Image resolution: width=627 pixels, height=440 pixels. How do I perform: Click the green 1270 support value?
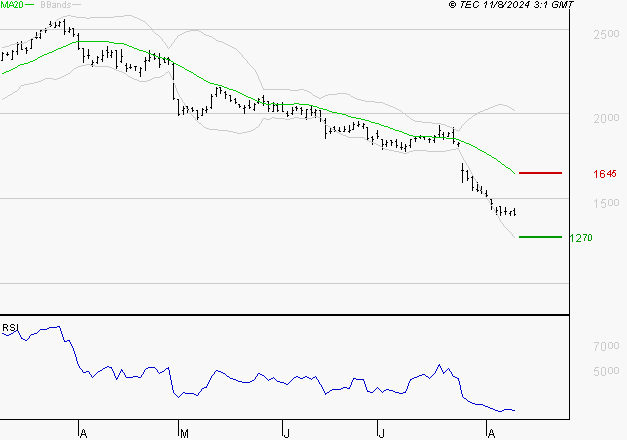[581, 238]
